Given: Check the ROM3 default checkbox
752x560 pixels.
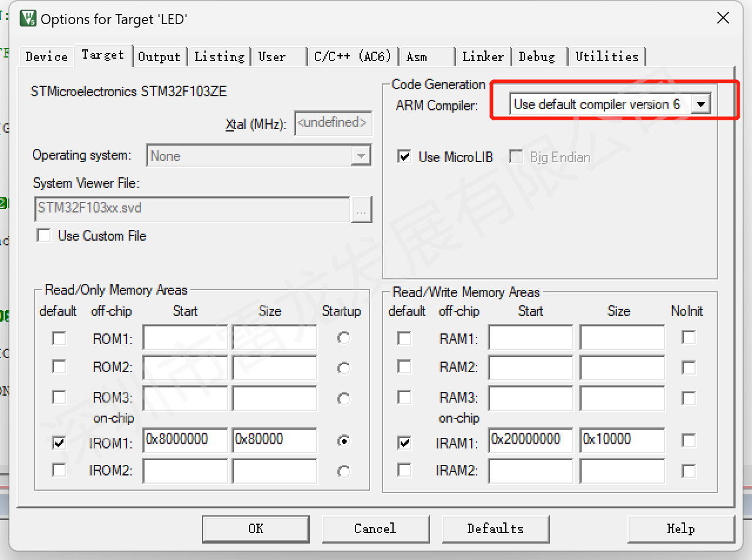Looking at the screenshot, I should coord(59,397).
